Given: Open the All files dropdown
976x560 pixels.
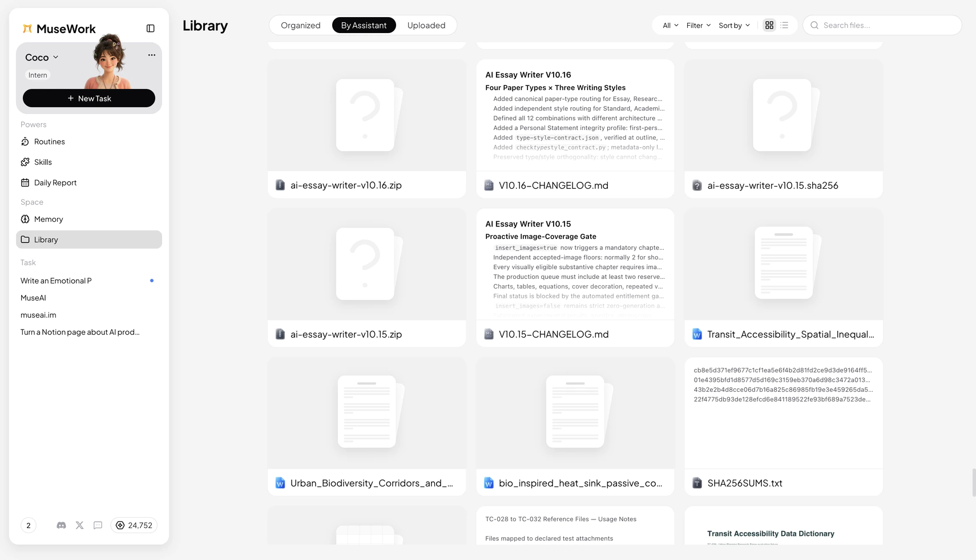Looking at the screenshot, I should (671, 25).
